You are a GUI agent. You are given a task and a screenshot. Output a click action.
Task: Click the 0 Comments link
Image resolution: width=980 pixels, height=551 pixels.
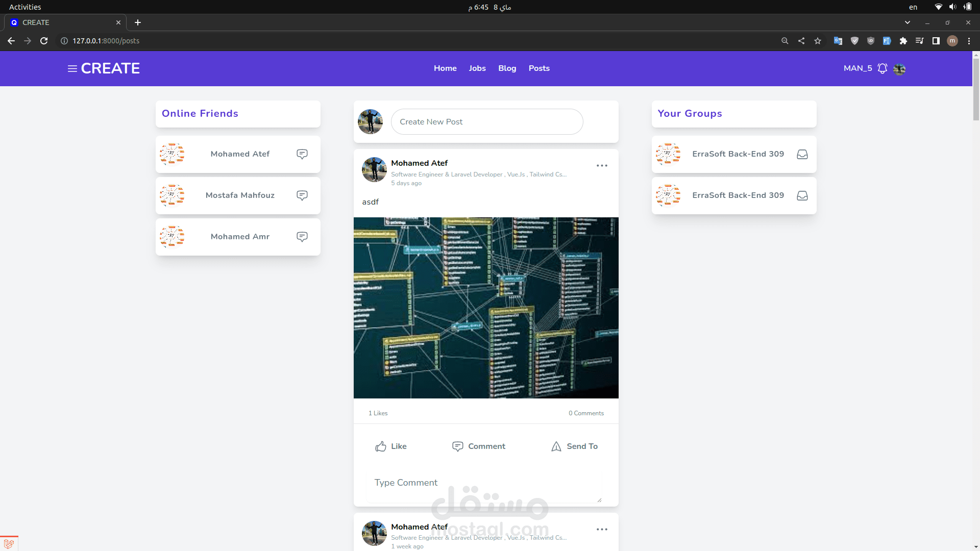pos(586,413)
